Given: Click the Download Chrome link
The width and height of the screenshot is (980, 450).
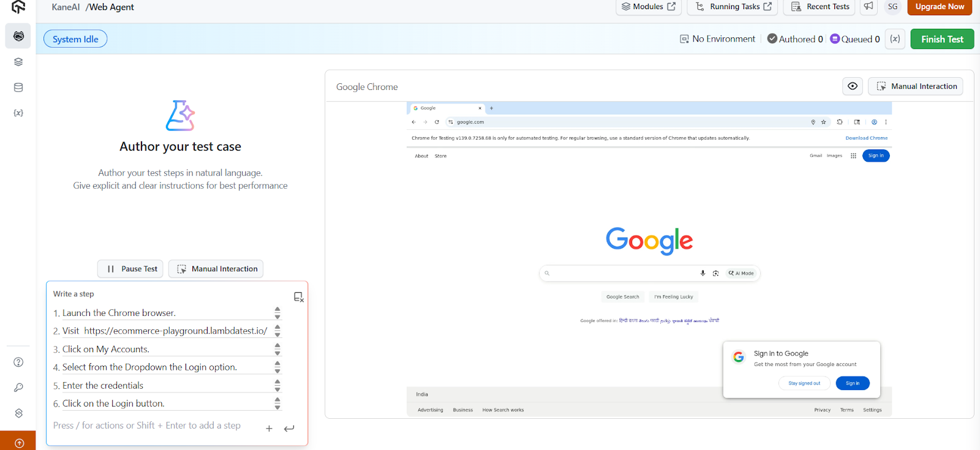Looking at the screenshot, I should click(867, 138).
